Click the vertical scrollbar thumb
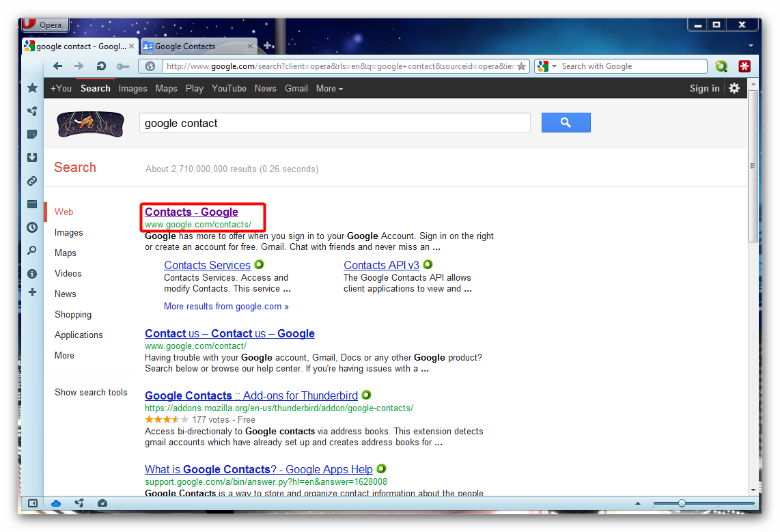 tap(753, 166)
